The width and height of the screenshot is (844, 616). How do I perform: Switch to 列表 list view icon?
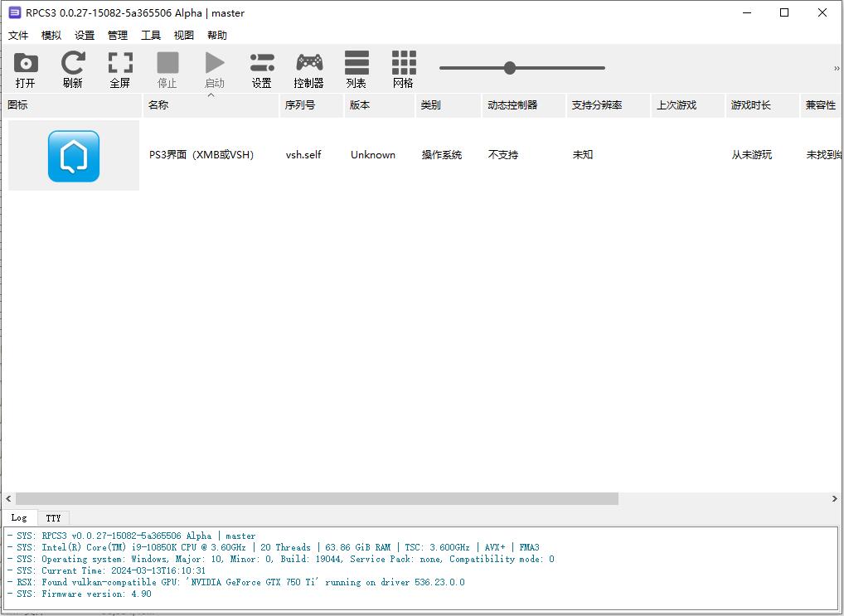(357, 63)
